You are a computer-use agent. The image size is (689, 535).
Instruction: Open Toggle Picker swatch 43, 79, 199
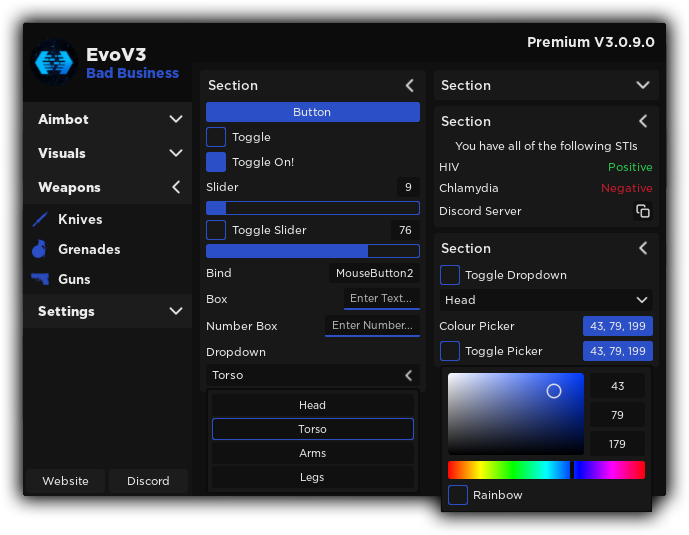pyautogui.click(x=618, y=351)
